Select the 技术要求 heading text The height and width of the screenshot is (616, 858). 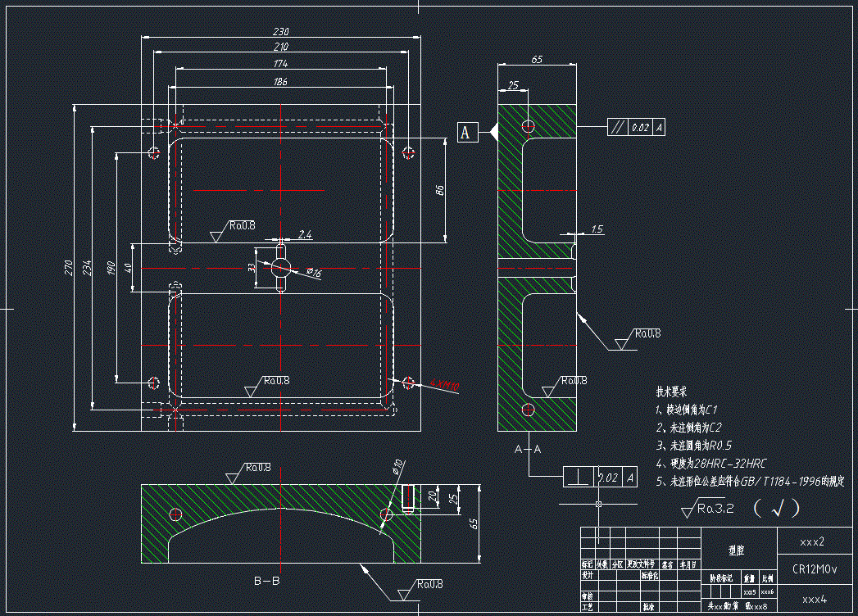click(671, 392)
